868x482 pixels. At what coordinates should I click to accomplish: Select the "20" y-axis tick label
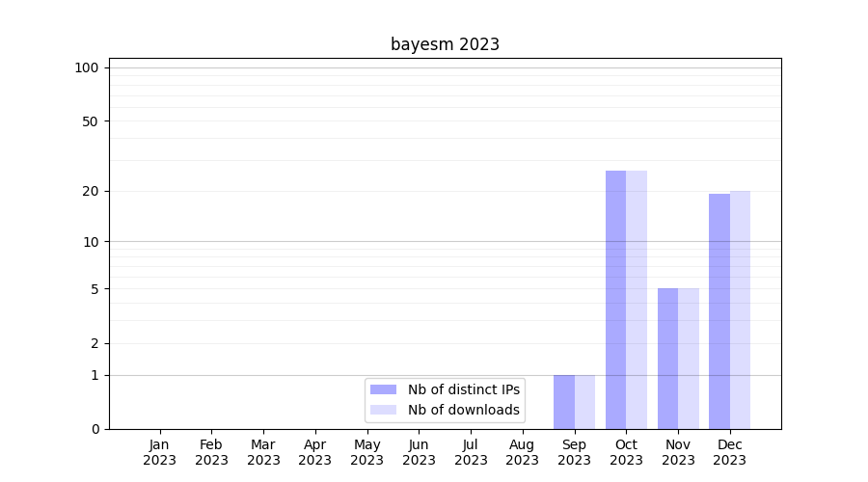pos(91,191)
